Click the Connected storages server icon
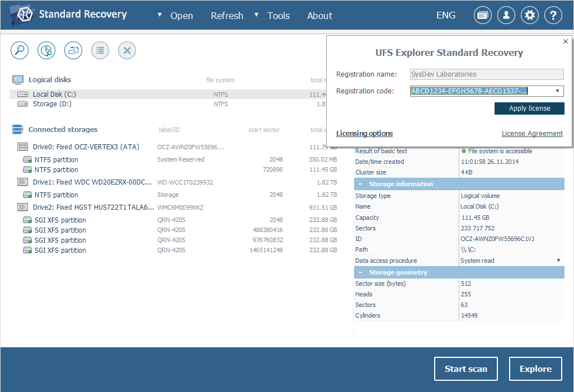The height and width of the screenshot is (392, 574). tap(17, 129)
